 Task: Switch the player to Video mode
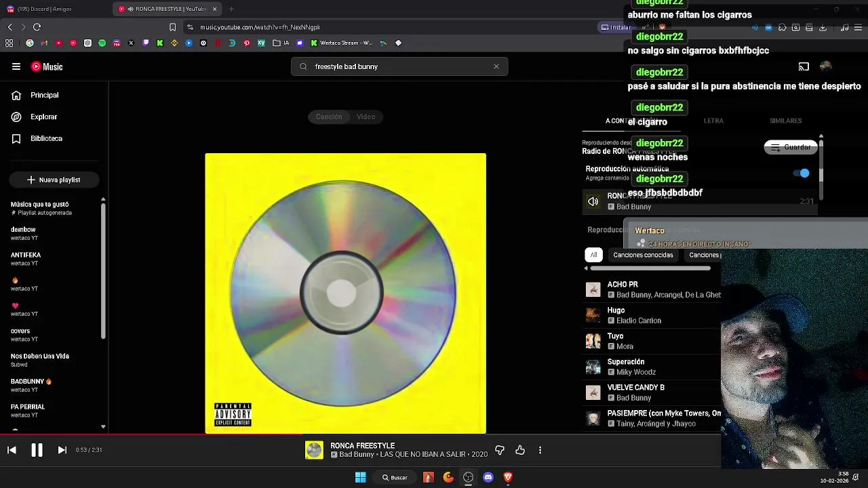tap(366, 117)
